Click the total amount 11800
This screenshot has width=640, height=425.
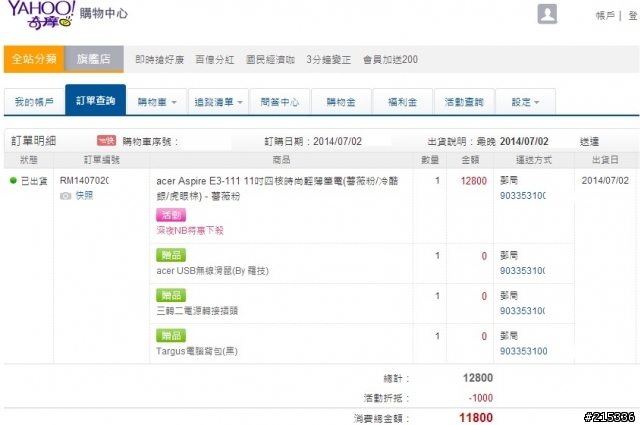pyautogui.click(x=476, y=418)
